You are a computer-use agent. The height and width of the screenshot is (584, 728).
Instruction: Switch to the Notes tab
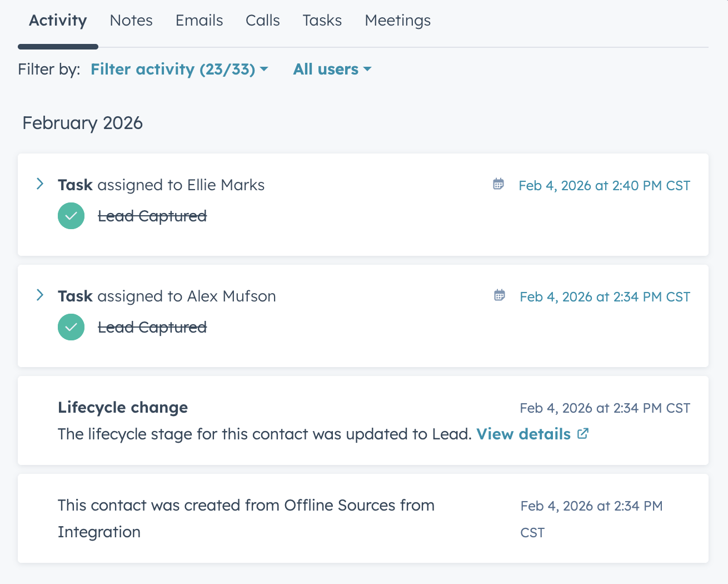pos(131,21)
